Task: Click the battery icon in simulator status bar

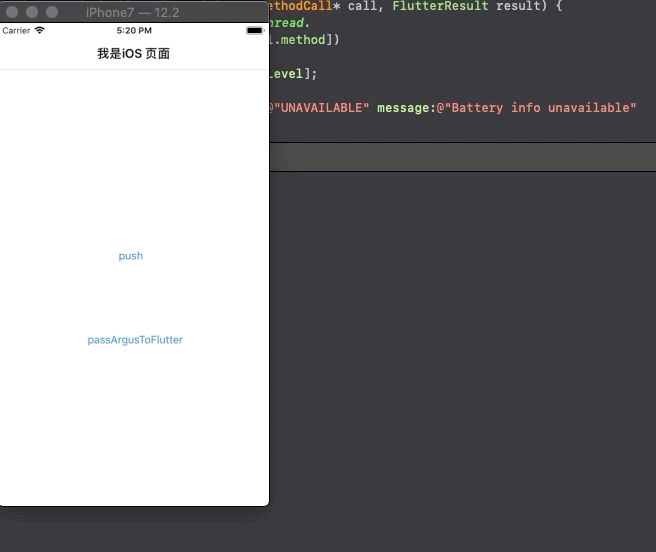Action: point(255,31)
